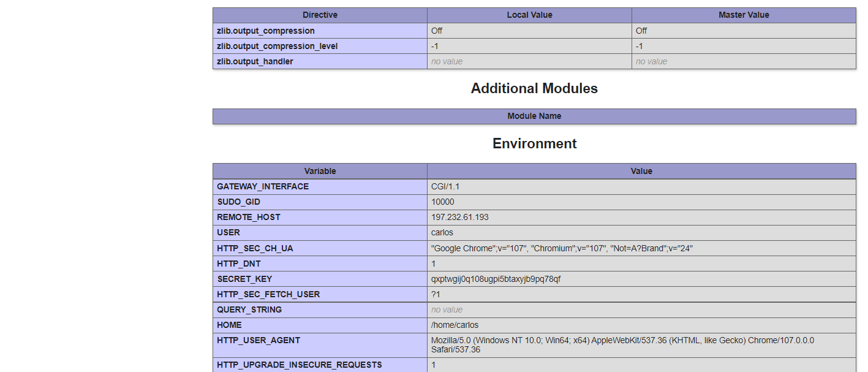Click the Master Value column header
The width and height of the screenshot is (868, 372).
(744, 15)
